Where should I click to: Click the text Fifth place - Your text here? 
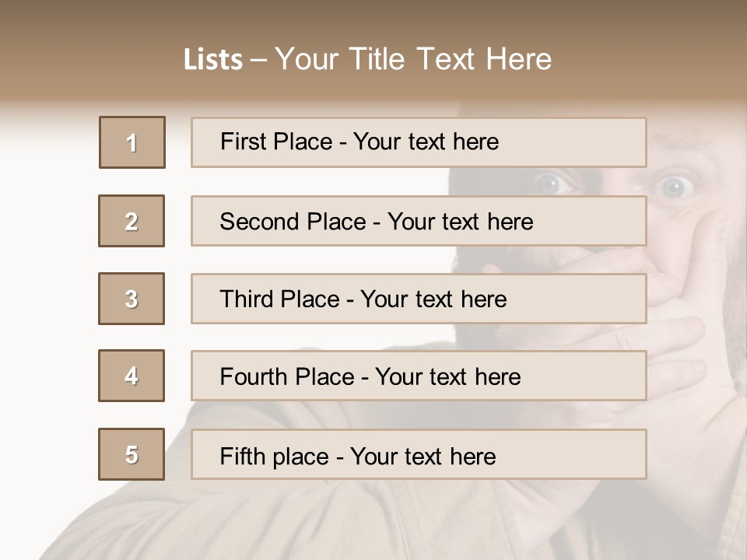pyautogui.click(x=358, y=457)
